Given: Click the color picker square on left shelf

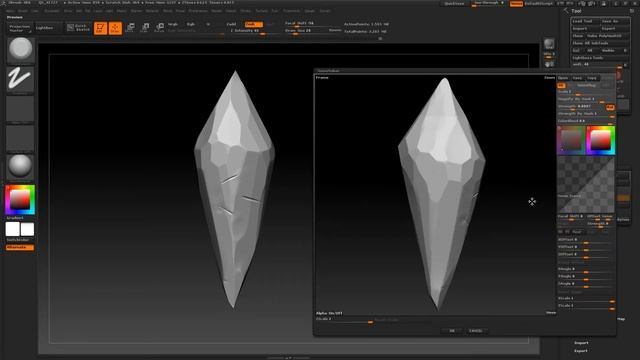Looking at the screenshot, I should 20,200.
